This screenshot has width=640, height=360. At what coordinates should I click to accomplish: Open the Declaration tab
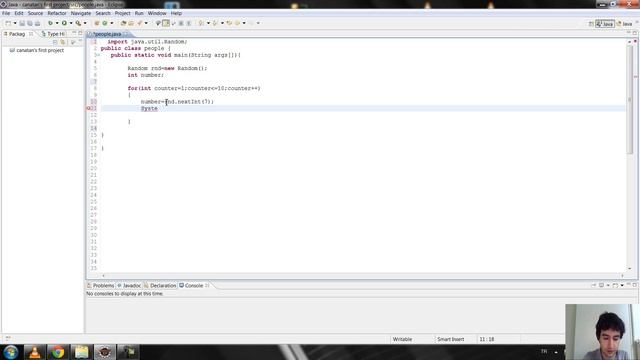(160, 285)
